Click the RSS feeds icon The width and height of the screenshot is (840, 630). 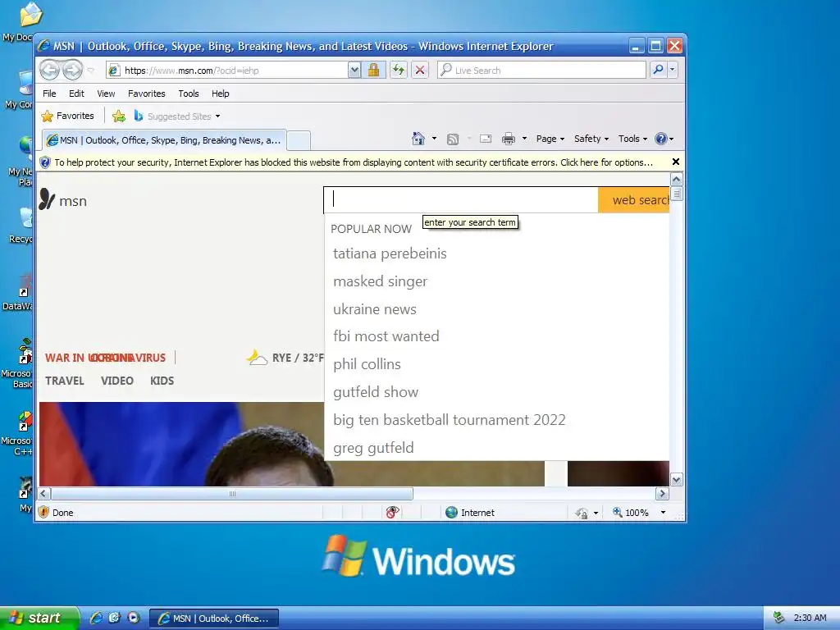tap(453, 139)
